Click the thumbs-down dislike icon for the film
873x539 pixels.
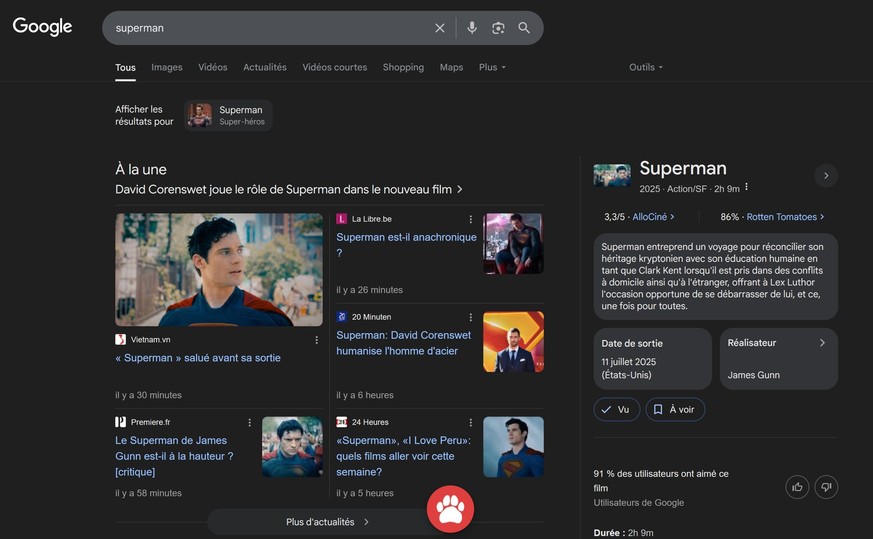(x=826, y=487)
